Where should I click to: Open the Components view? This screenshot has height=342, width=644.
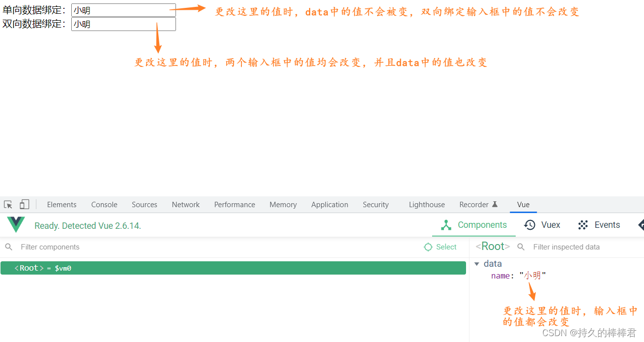coord(474,225)
